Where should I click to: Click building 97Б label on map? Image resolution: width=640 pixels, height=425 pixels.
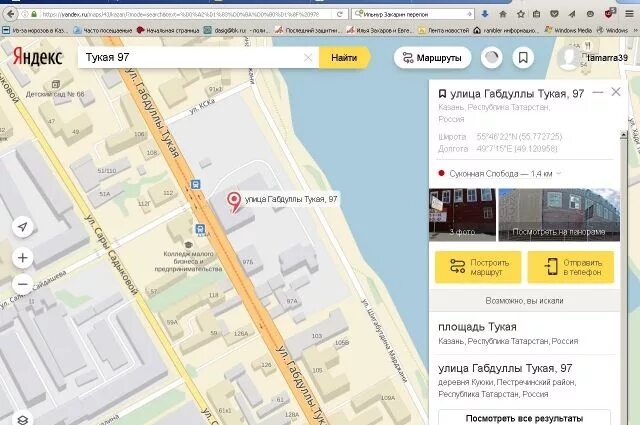[248, 262]
